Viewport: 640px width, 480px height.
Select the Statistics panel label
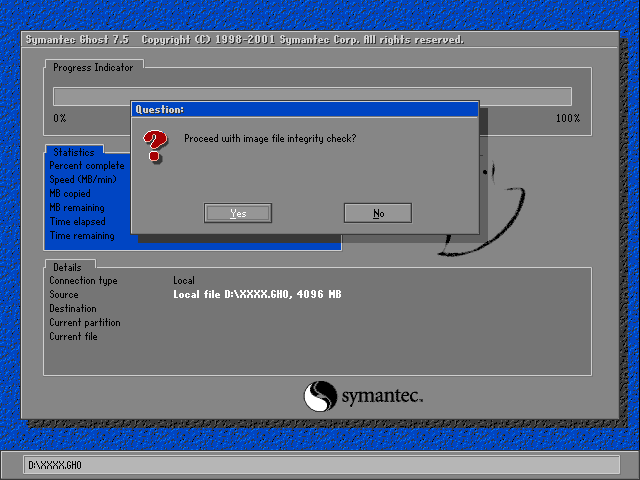click(74, 152)
